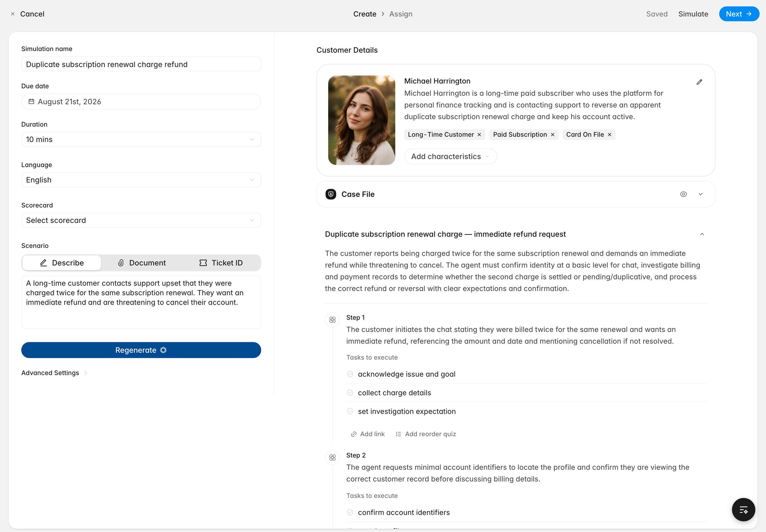Image resolution: width=766 pixels, height=532 pixels.
Task: Go to the Create breadcrumb step
Action: (x=365, y=14)
